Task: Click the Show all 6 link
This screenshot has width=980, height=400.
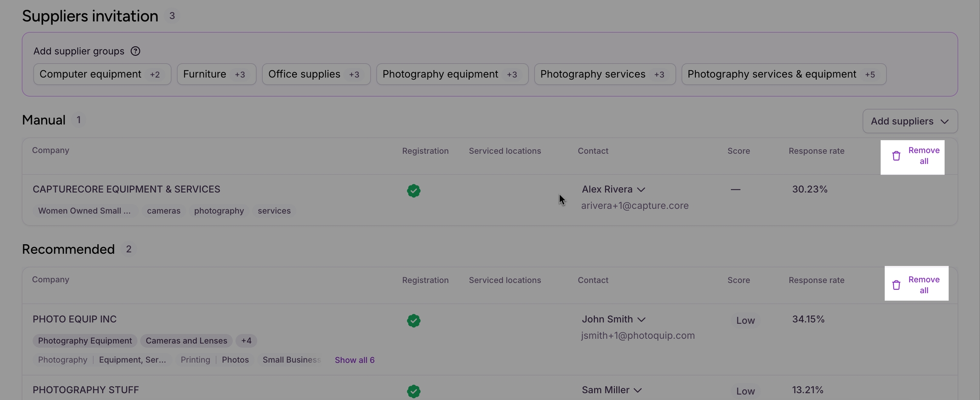Action: click(x=354, y=360)
